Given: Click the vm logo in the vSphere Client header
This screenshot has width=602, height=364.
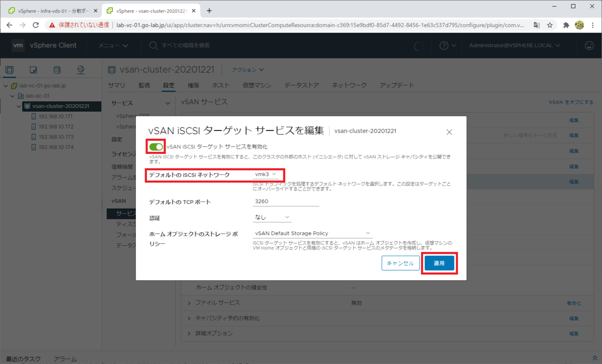Looking at the screenshot, I should (x=18, y=45).
